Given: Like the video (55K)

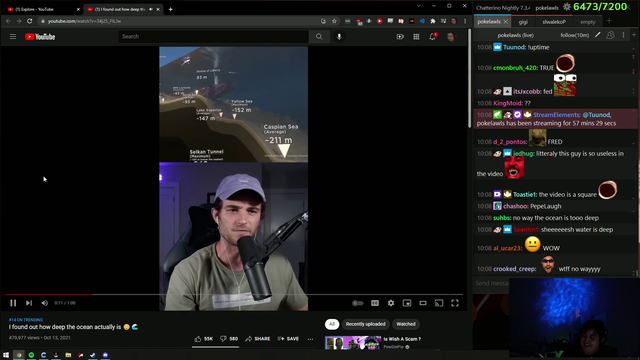Looking at the screenshot, I should tap(204, 339).
